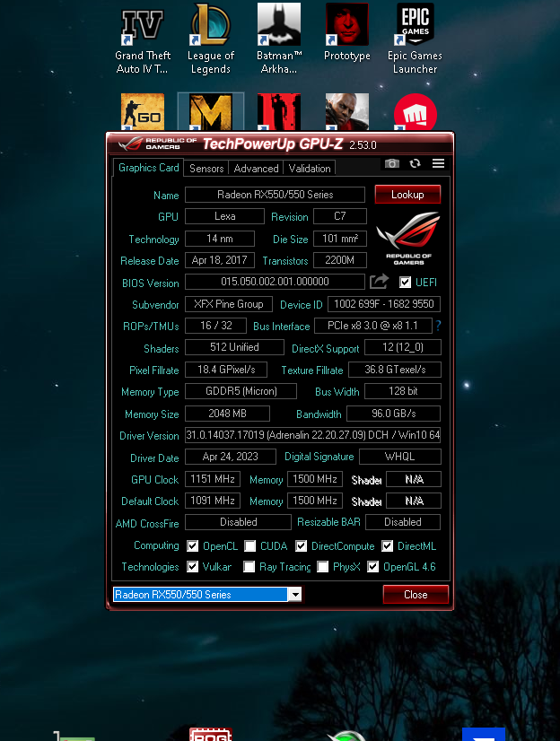
Task: Click the Transistors value 2200M
Action: coord(340,260)
